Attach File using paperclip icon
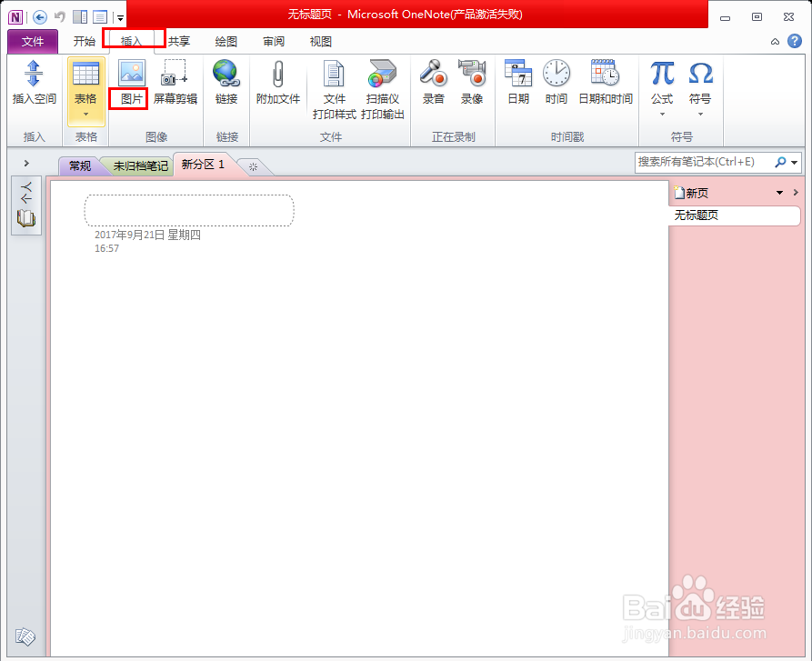This screenshot has height=661, width=812. 278,83
